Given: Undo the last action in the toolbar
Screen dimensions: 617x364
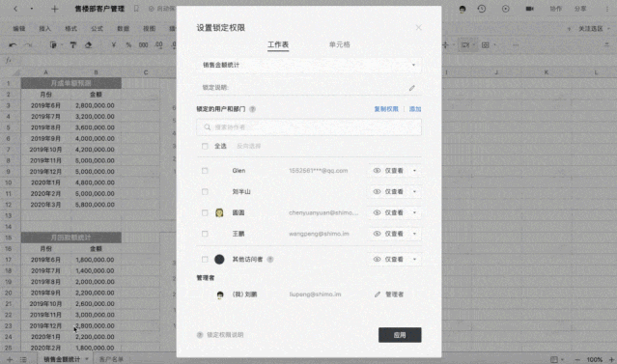Looking at the screenshot, I should [x=13, y=45].
